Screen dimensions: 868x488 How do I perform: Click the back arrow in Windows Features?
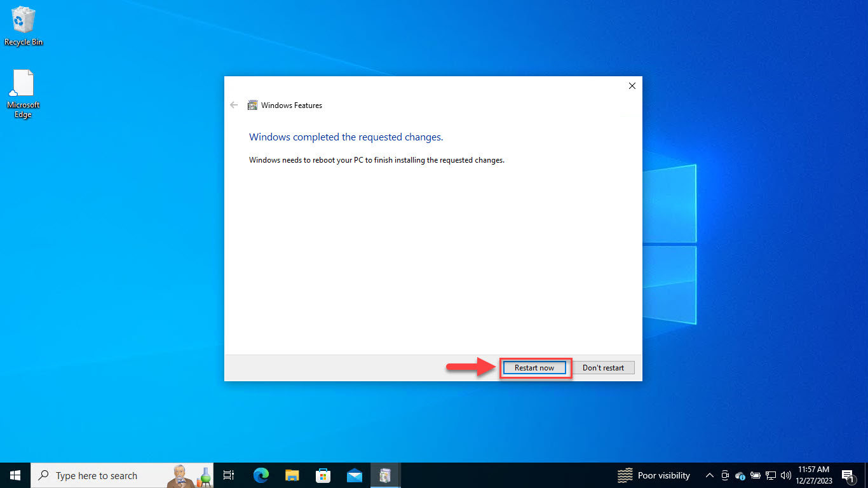(234, 105)
